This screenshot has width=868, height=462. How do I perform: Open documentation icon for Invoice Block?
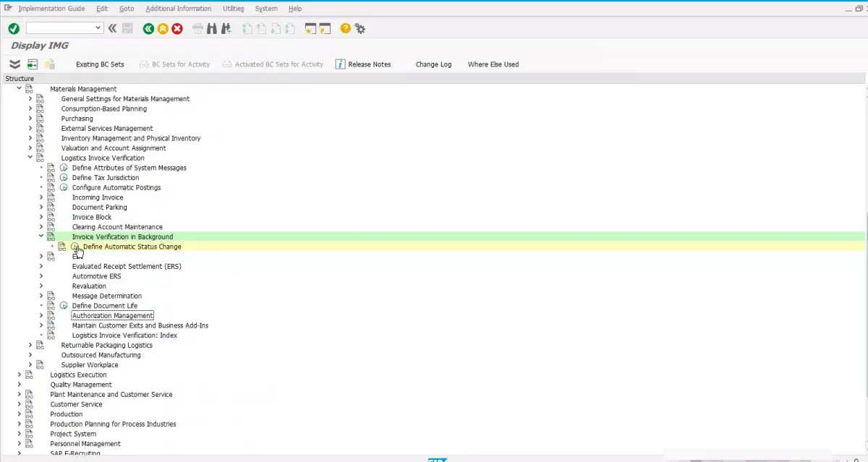pyautogui.click(x=51, y=217)
